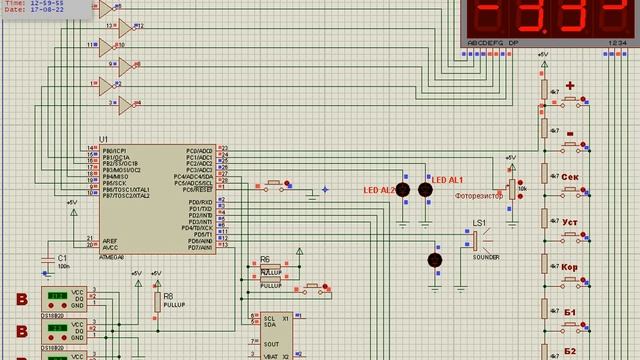Select the LED AL1 component
Image resolution: width=640 pixels, height=360 pixels.
point(425,190)
